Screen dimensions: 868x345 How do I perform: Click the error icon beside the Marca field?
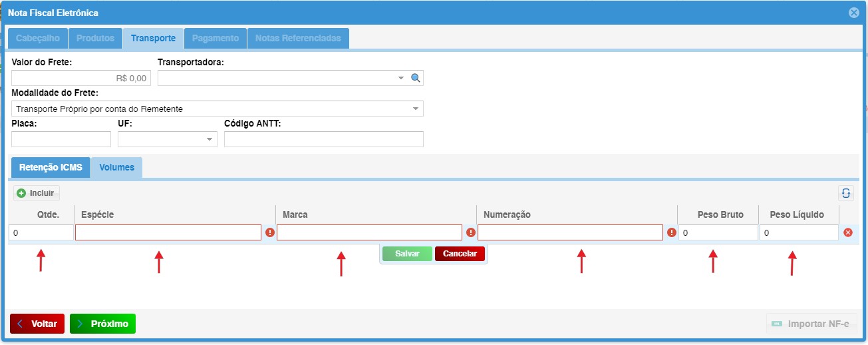pyautogui.click(x=470, y=232)
